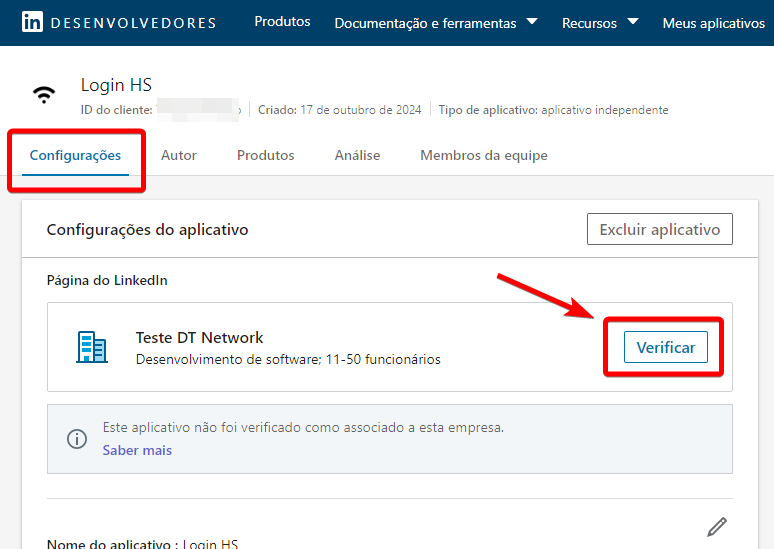Switch to the Membros da equipe tab
This screenshot has width=774, height=549.
(483, 156)
